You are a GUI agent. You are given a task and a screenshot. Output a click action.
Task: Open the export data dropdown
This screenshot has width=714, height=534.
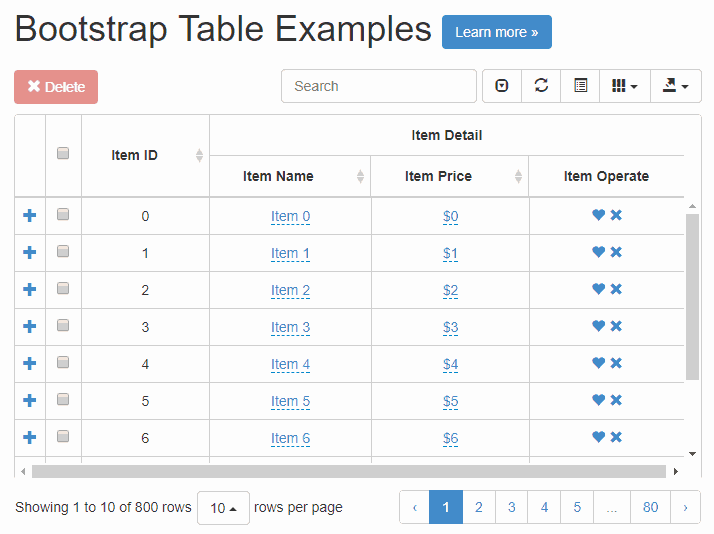[675, 86]
